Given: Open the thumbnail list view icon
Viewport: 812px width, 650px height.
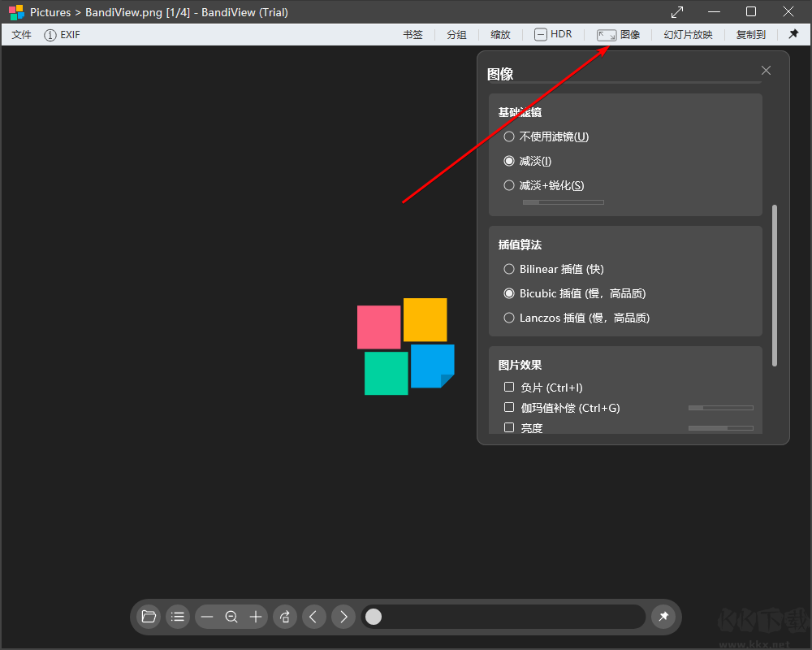Looking at the screenshot, I should pyautogui.click(x=178, y=617).
